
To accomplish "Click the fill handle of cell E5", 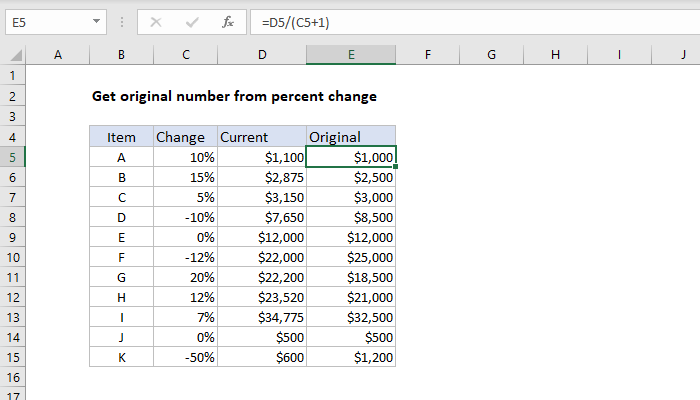I will coord(396,167).
